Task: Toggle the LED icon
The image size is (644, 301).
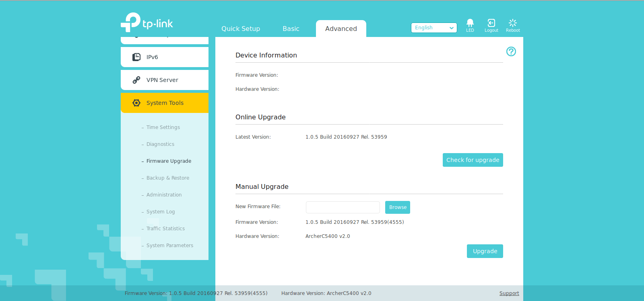Action: (x=470, y=23)
